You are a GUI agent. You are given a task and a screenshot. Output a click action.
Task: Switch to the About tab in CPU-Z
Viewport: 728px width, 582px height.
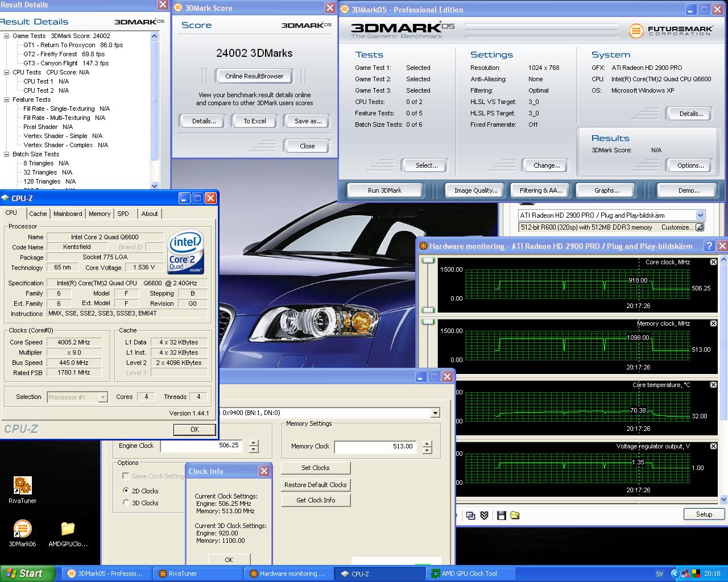pyautogui.click(x=150, y=214)
